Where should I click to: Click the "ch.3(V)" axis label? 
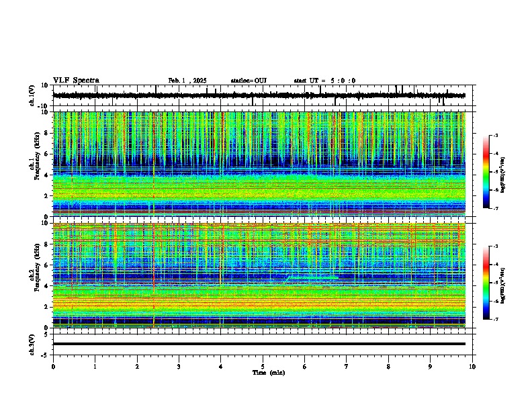[32, 345]
